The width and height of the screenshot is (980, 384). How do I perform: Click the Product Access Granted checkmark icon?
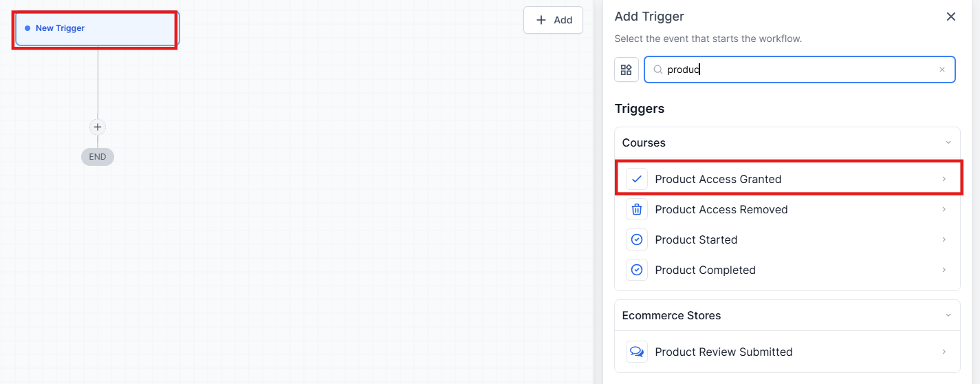click(x=637, y=179)
